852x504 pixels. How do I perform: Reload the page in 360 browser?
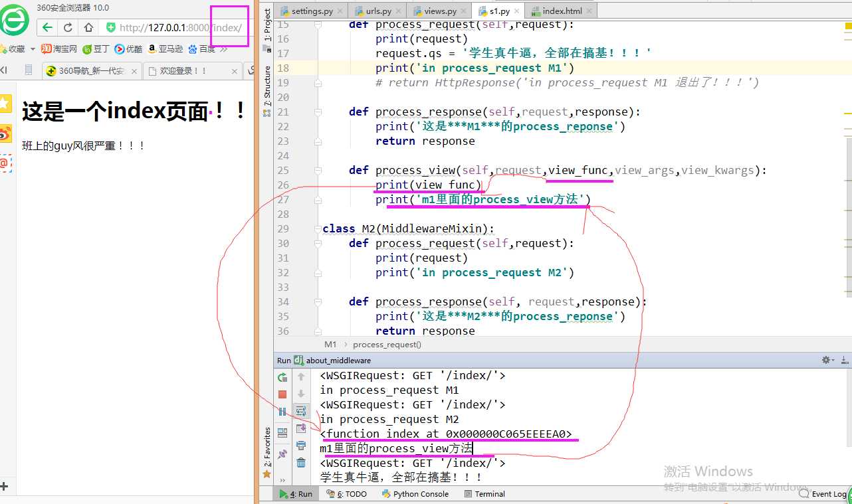pyautogui.click(x=68, y=27)
